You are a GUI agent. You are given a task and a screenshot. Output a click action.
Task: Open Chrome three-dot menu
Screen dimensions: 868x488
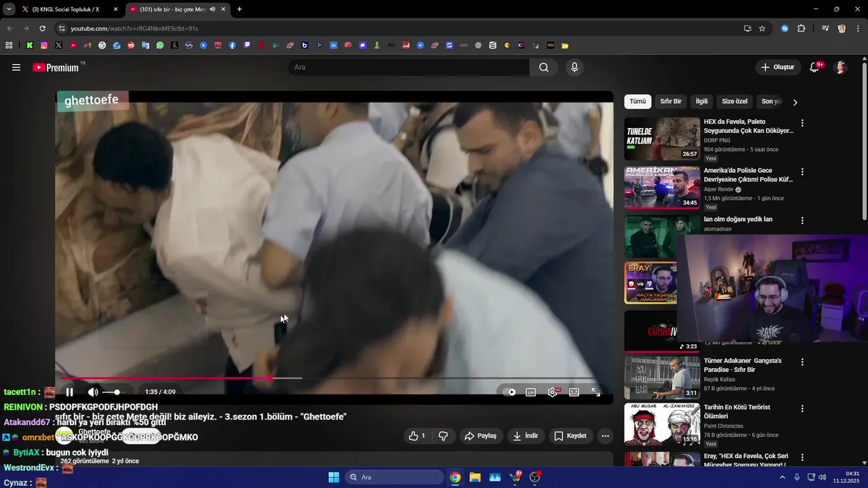858,28
